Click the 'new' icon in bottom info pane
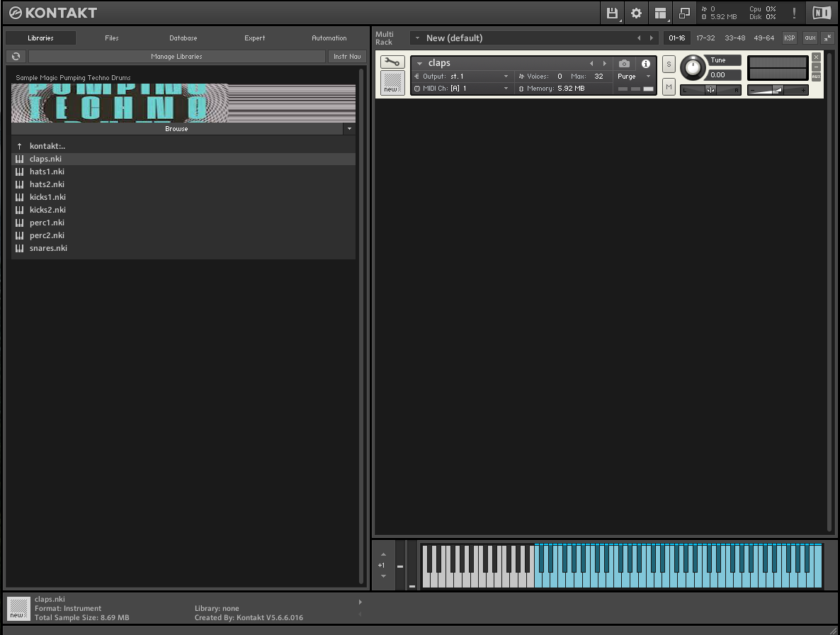Viewport: 840px width, 635px height. pos(18,609)
